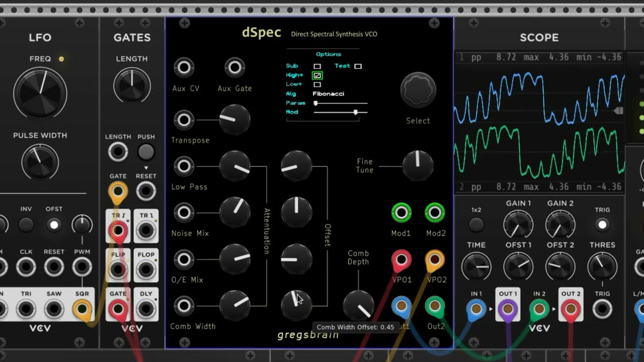Click the LENGTH knob on GATES

click(132, 85)
